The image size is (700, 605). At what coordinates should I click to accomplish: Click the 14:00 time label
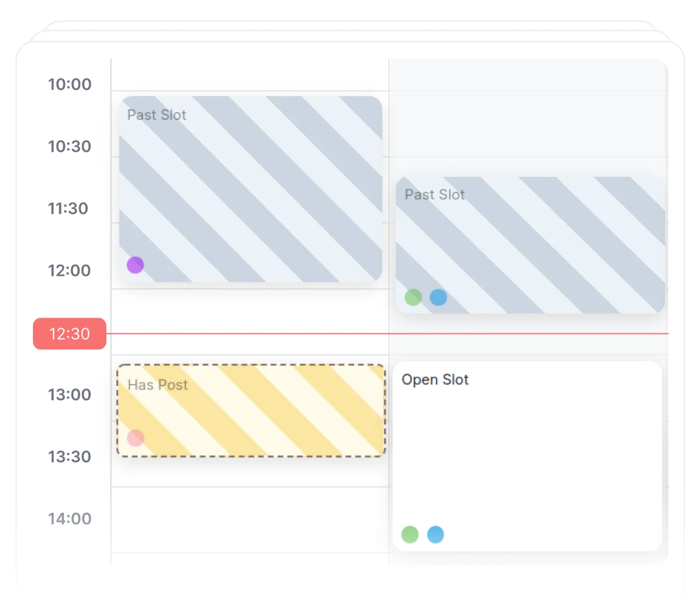70,519
